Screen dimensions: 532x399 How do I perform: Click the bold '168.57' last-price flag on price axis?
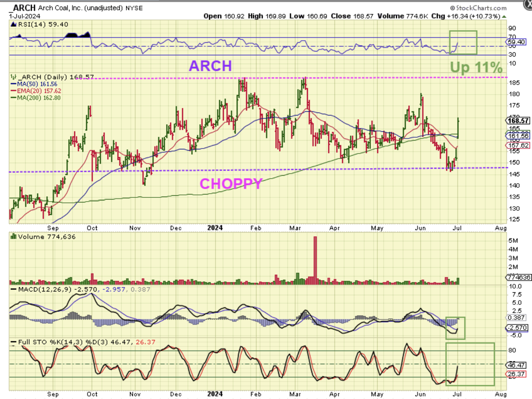coord(518,120)
